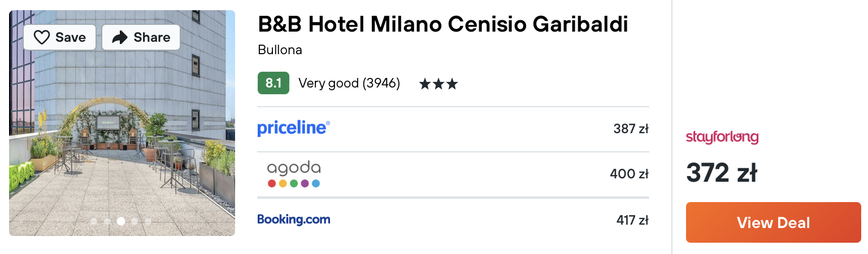Open the agoda logo offer

pyautogui.click(x=294, y=174)
